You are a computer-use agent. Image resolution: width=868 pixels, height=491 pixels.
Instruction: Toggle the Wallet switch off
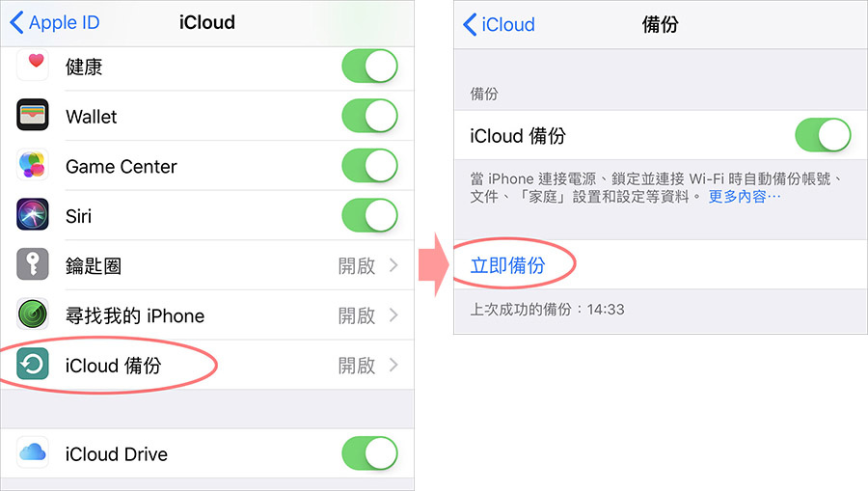[x=369, y=116]
